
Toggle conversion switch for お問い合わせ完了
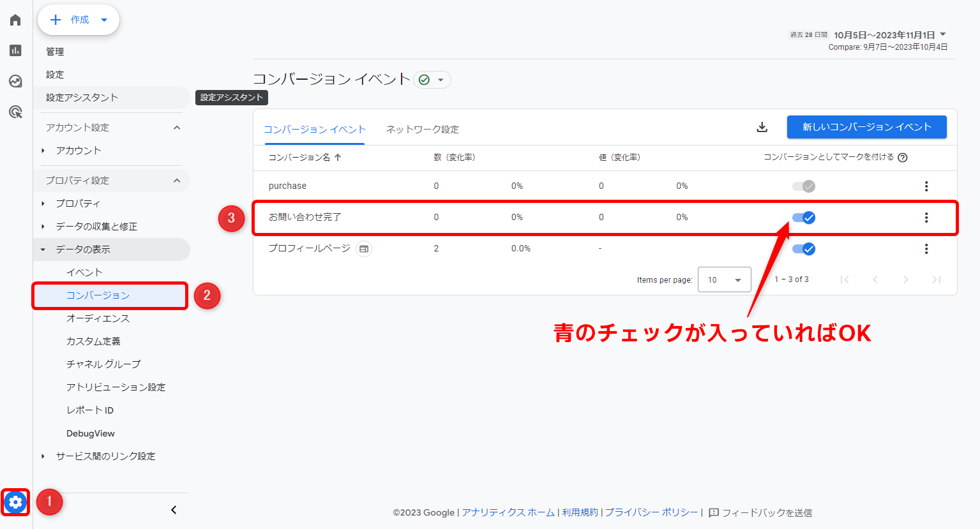point(804,218)
